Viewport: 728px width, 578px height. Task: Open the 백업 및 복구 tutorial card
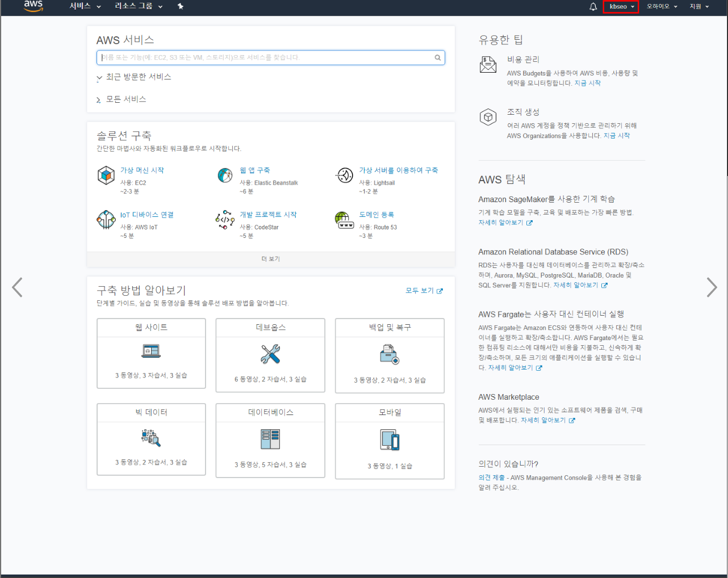(390, 355)
